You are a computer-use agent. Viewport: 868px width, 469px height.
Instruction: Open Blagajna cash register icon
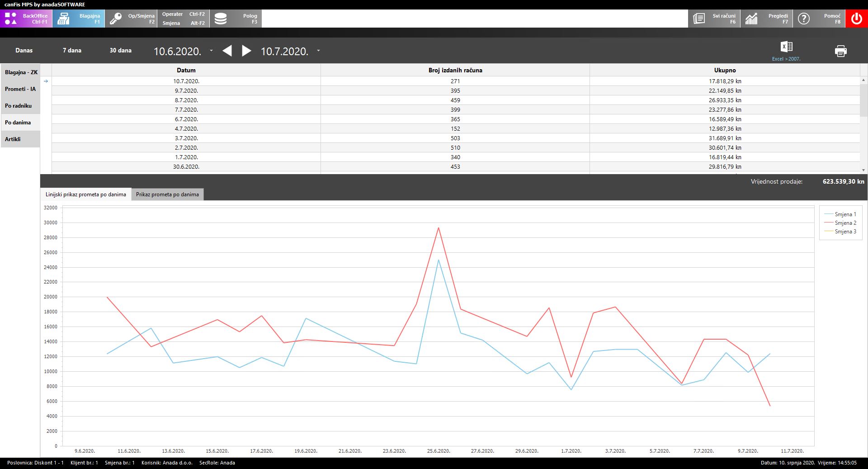63,19
